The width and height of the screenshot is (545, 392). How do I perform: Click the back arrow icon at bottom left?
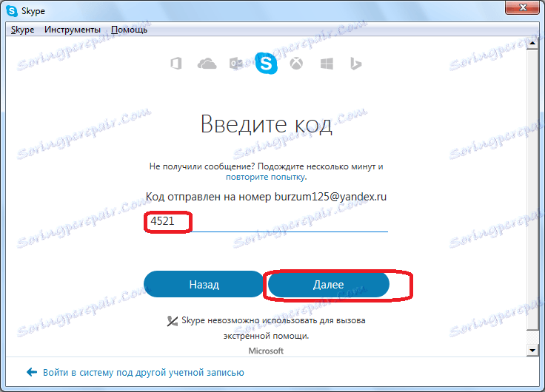(x=32, y=372)
